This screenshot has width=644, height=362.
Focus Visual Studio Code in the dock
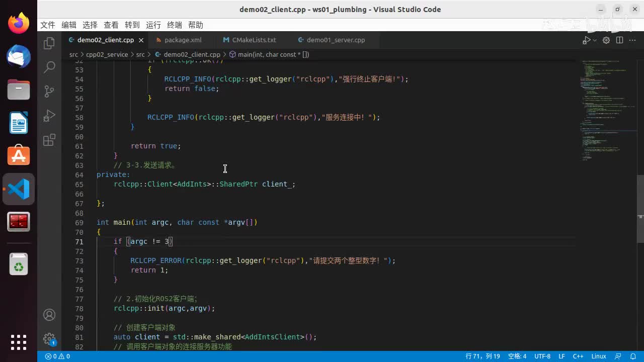pos(19,189)
